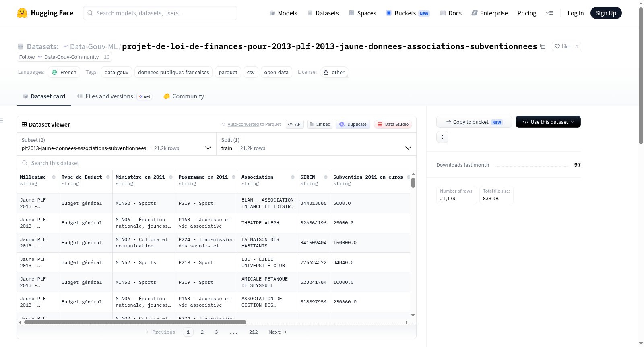Open the Community tab
Image resolution: width=644 pixels, height=347 pixels.
click(x=184, y=96)
